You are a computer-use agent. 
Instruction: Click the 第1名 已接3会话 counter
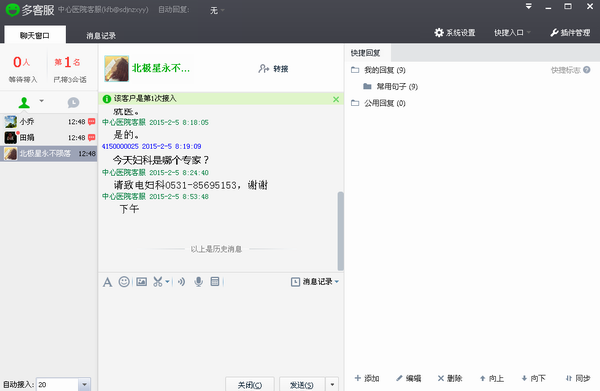pos(70,69)
